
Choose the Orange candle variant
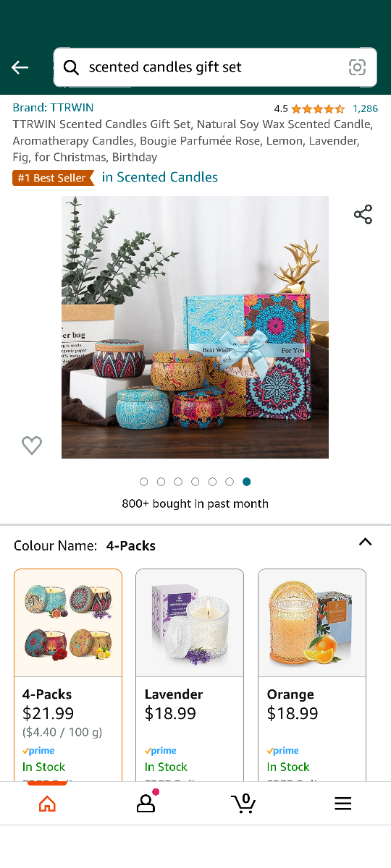tap(312, 675)
